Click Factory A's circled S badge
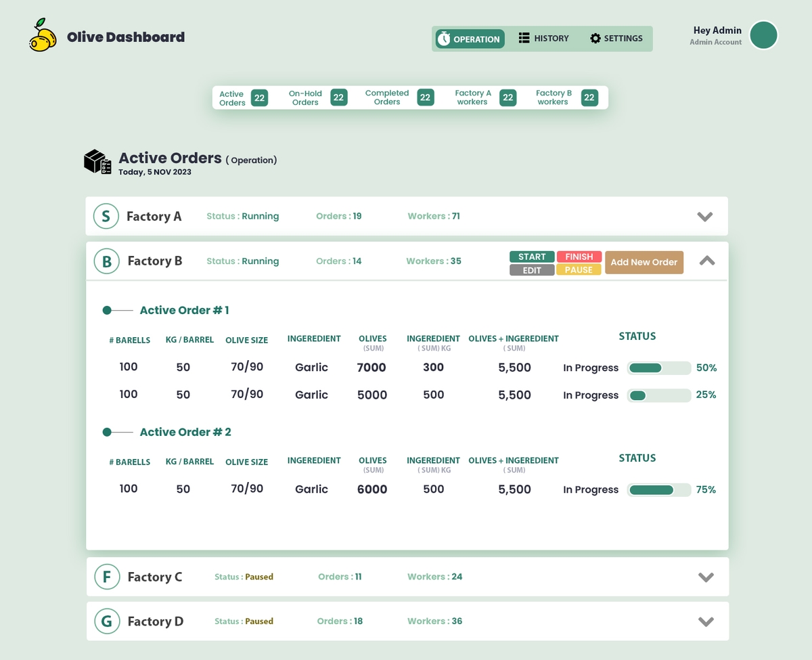812x660 pixels. (106, 217)
